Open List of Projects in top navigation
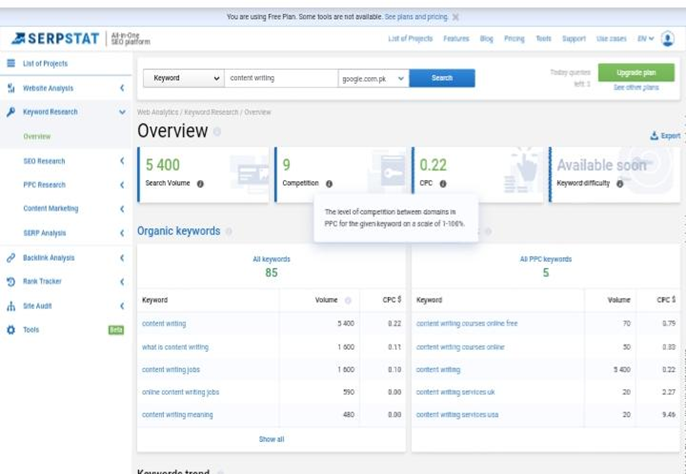The image size is (686, 474). 410,39
